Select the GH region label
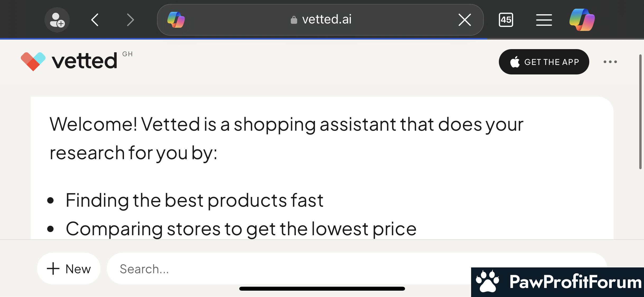Image resolution: width=644 pixels, height=297 pixels. tap(127, 54)
